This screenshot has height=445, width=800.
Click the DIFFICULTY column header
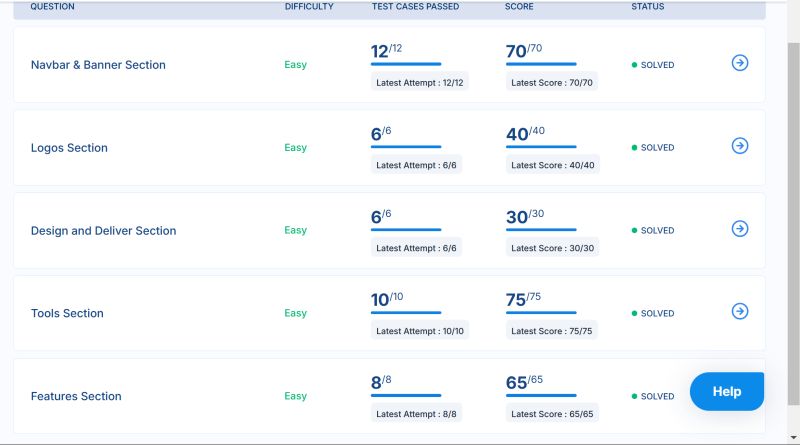coord(309,7)
